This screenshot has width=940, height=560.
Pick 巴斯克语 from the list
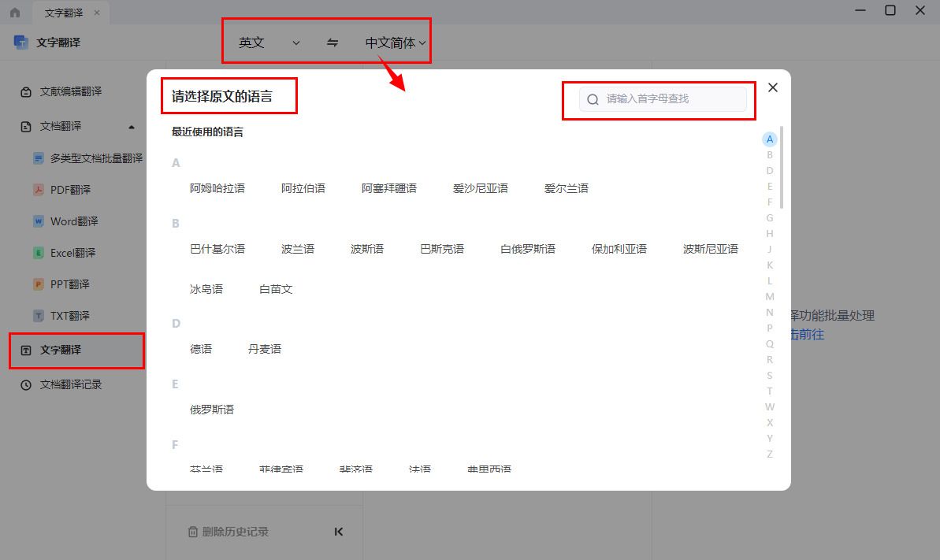click(443, 249)
